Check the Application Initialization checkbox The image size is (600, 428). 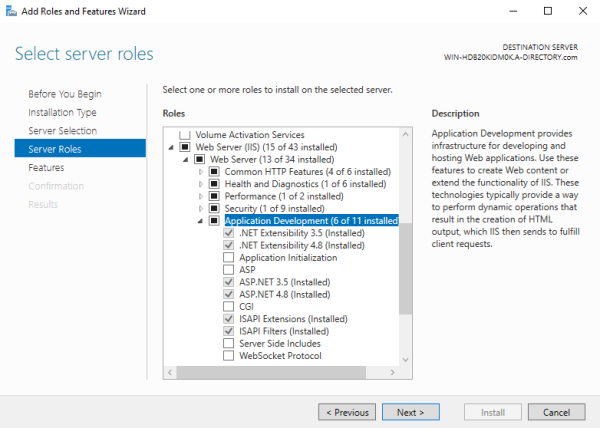pos(230,257)
